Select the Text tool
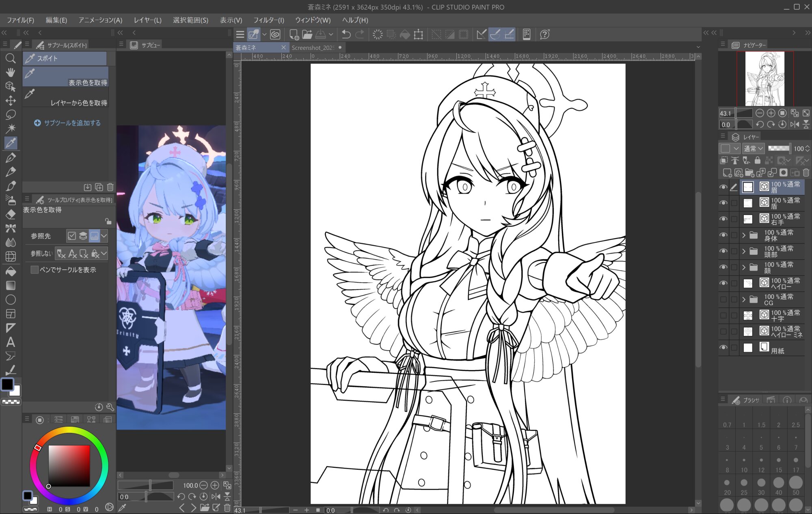The width and height of the screenshot is (812, 514). tap(11, 342)
